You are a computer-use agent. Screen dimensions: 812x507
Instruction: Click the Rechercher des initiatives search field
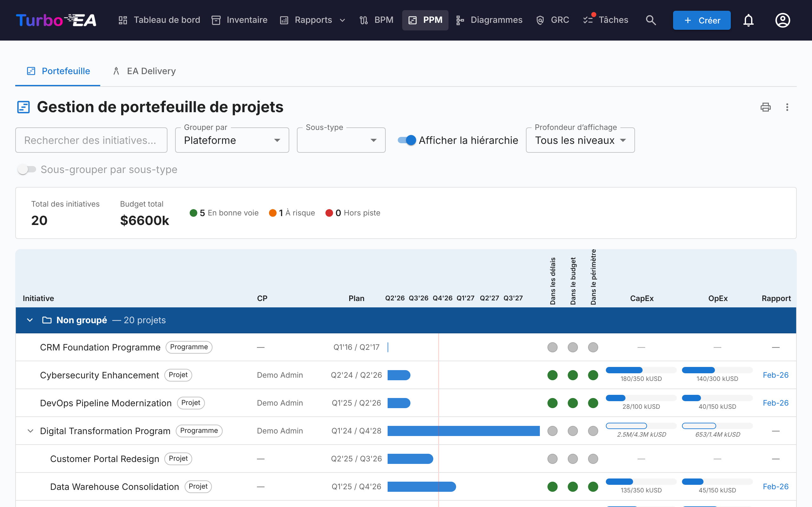pyautogui.click(x=91, y=140)
